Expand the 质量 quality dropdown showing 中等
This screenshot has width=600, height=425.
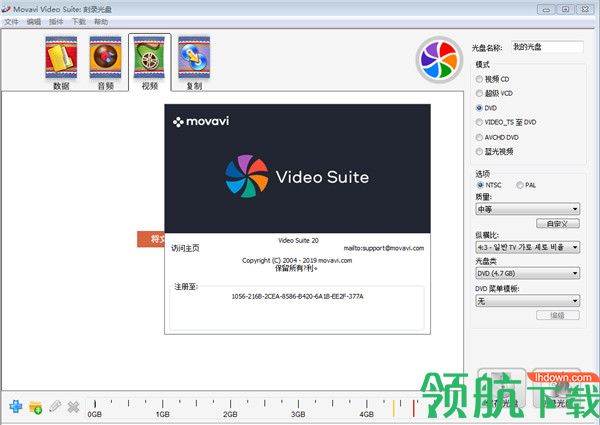point(528,209)
